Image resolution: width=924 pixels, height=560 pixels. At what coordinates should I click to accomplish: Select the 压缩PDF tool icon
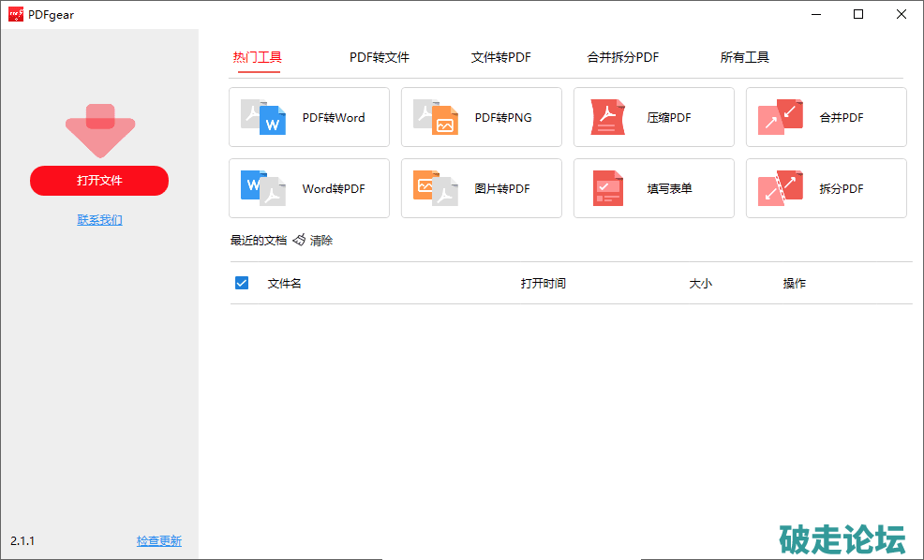608,117
